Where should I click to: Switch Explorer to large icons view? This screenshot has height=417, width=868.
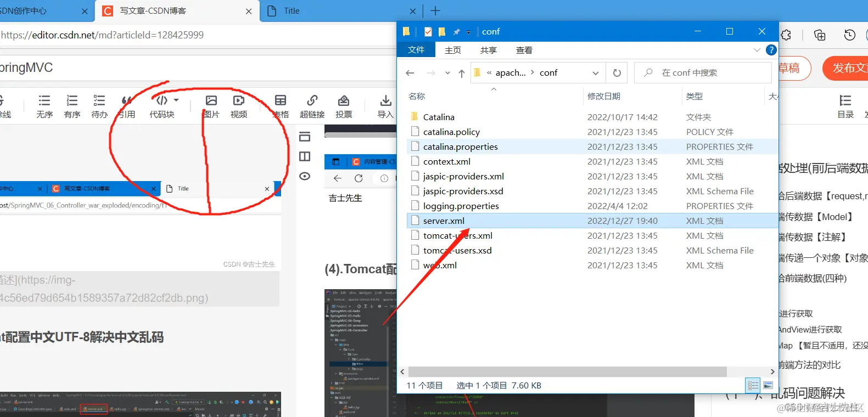[x=768, y=386]
